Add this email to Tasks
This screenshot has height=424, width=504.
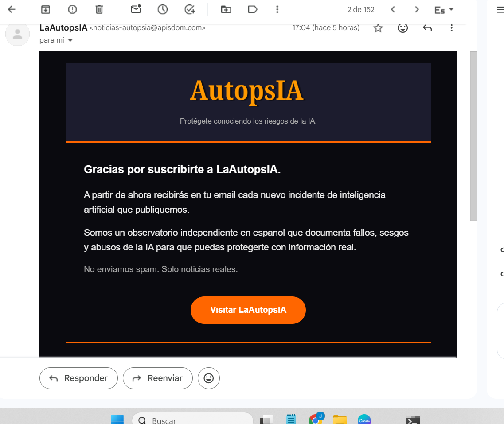190,9
